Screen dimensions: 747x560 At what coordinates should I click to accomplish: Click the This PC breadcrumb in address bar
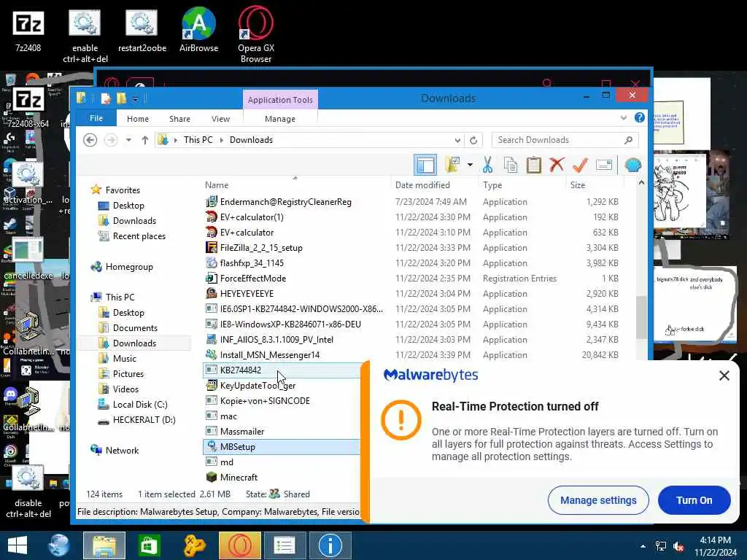198,140
